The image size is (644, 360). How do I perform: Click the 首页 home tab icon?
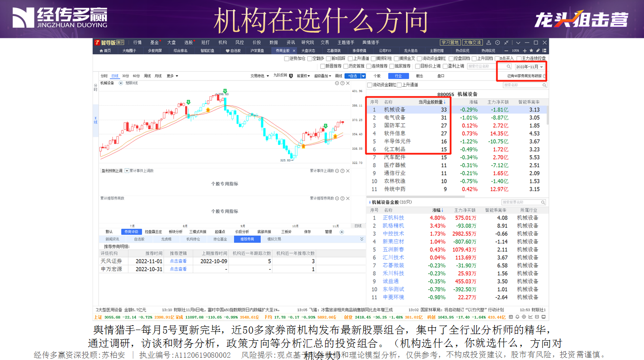(101, 51)
